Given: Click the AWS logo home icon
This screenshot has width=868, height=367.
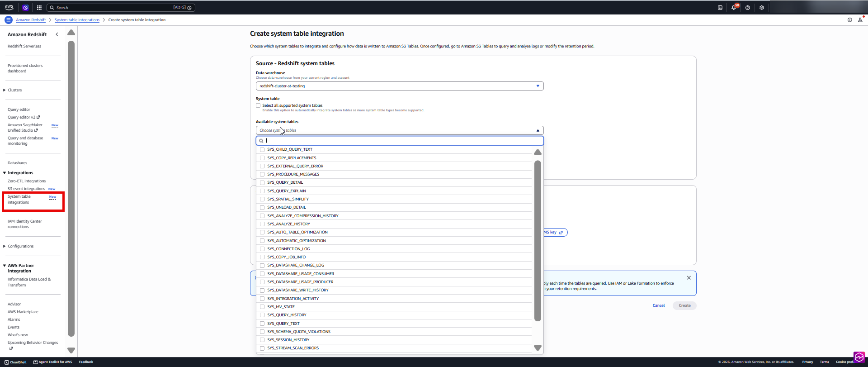Looking at the screenshot, I should 9,7.
